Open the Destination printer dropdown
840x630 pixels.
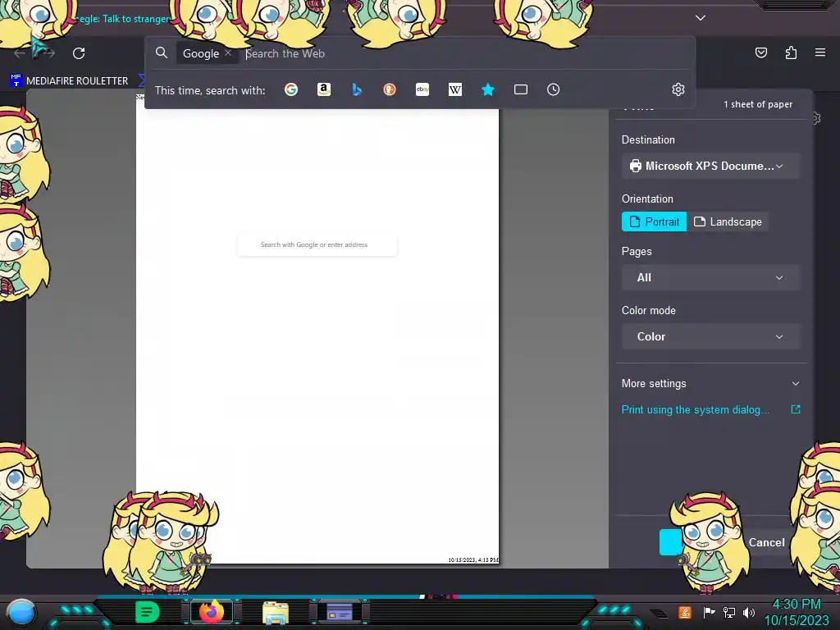(711, 166)
